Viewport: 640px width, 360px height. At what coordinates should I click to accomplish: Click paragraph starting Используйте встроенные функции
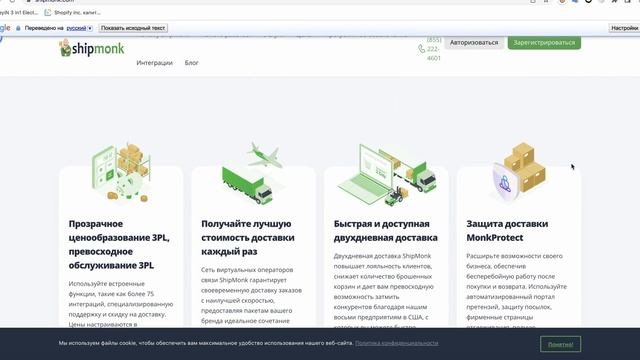point(121,304)
